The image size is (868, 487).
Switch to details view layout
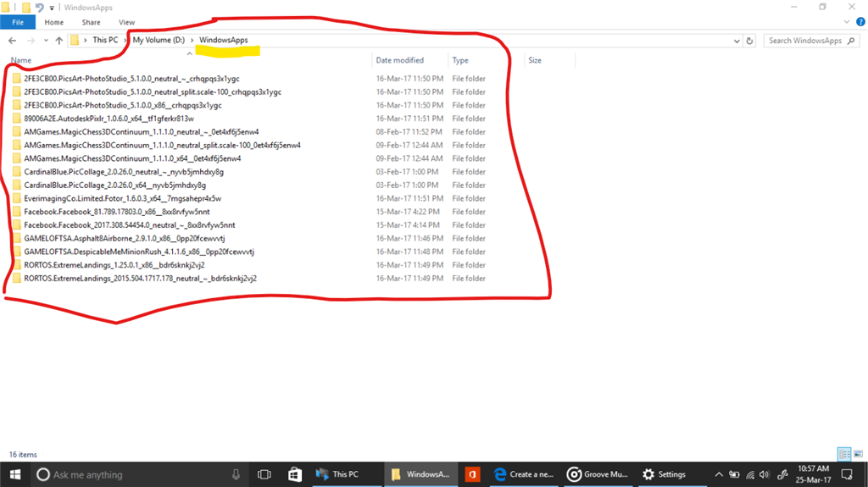coord(843,454)
